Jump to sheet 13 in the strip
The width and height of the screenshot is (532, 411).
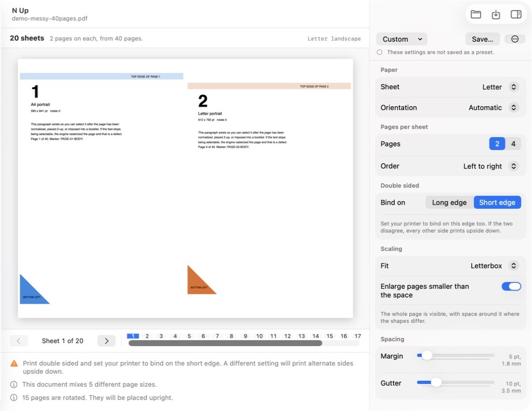click(302, 336)
